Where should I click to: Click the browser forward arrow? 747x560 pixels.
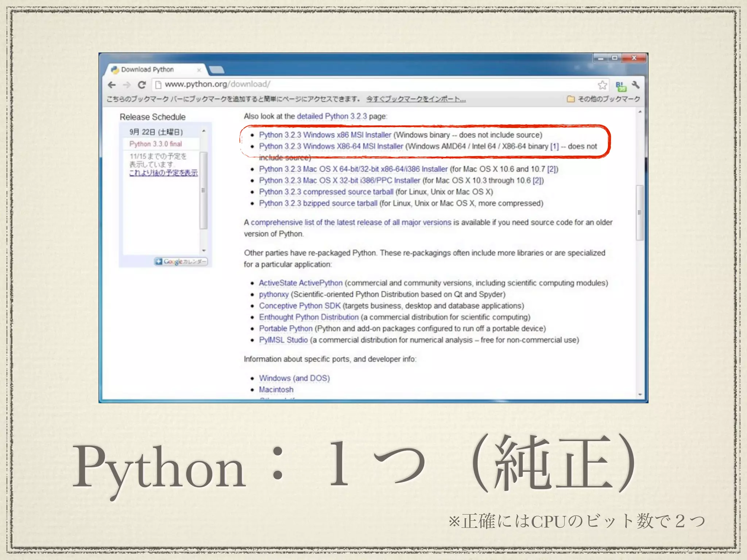pyautogui.click(x=127, y=85)
